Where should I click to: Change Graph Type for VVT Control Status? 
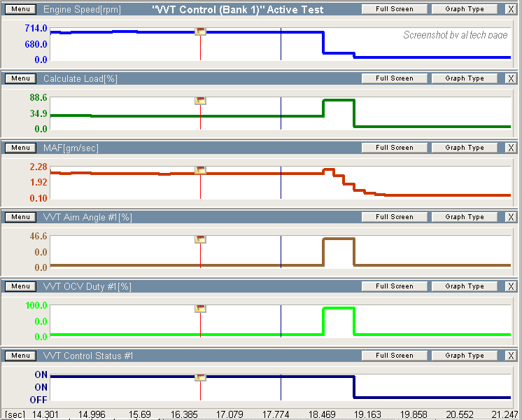point(465,356)
